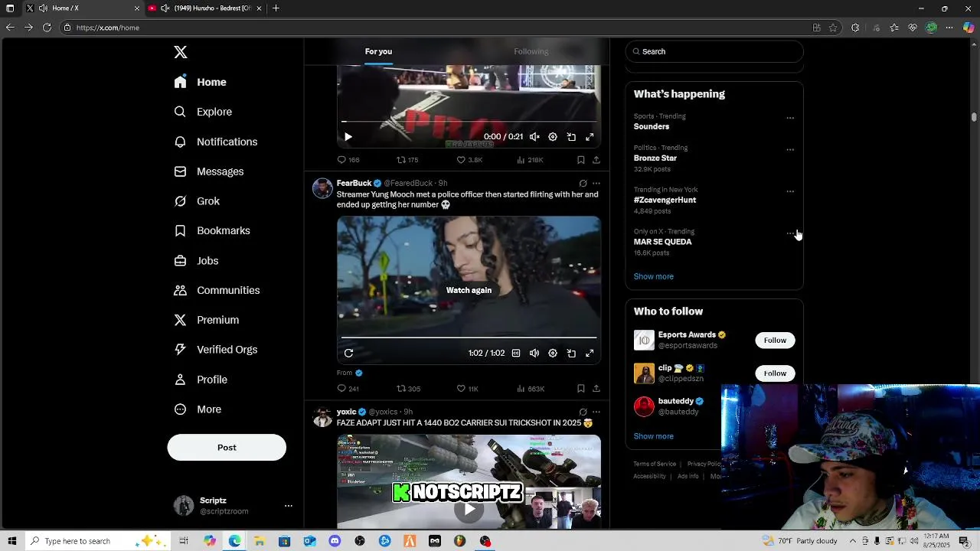Like the post with 3.8K likes

click(x=469, y=160)
